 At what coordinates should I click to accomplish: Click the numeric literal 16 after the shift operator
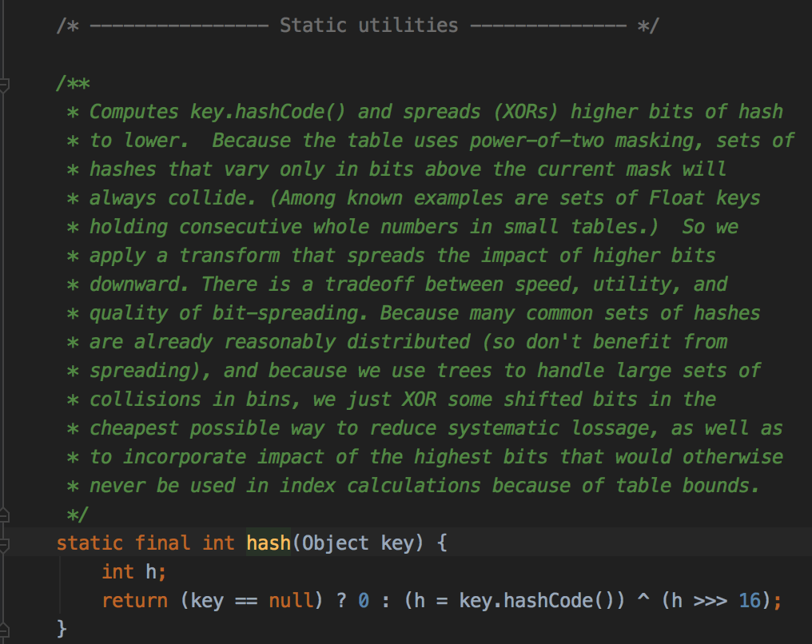click(x=750, y=601)
